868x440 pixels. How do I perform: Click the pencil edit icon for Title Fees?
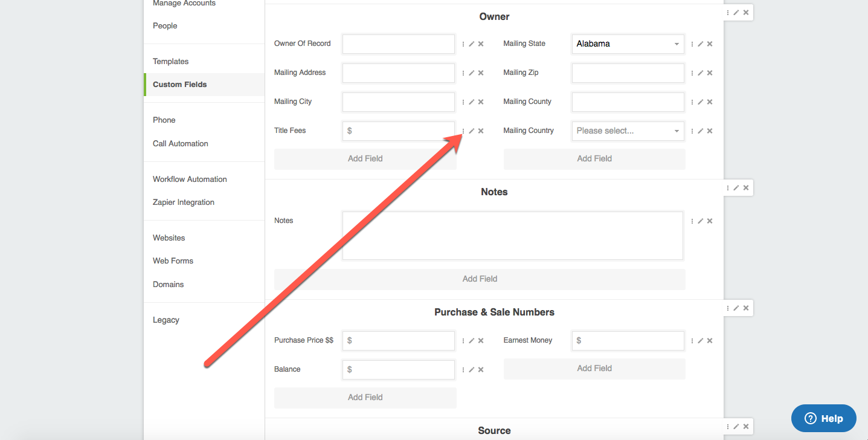pyautogui.click(x=472, y=131)
